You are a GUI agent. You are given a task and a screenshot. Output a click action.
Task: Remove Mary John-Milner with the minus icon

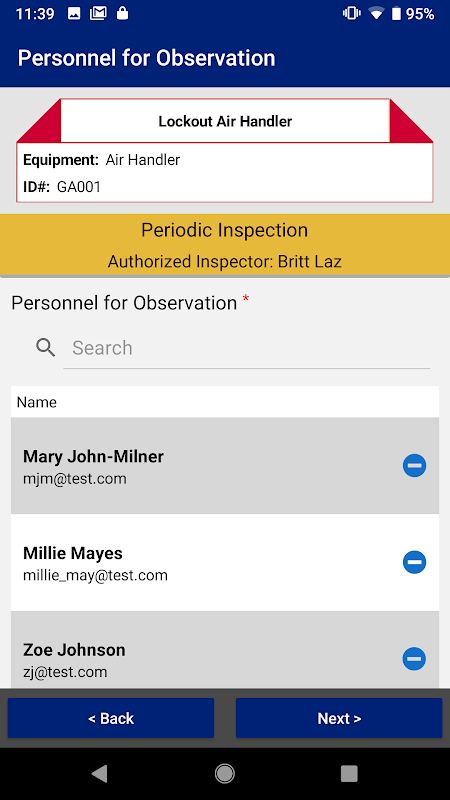pyautogui.click(x=414, y=465)
